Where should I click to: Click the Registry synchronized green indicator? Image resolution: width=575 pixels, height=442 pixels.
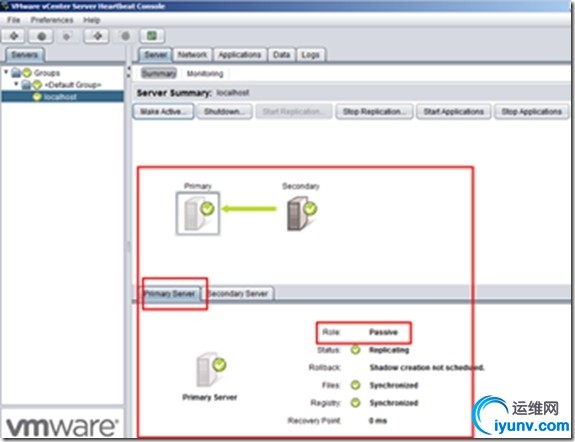[x=355, y=403]
